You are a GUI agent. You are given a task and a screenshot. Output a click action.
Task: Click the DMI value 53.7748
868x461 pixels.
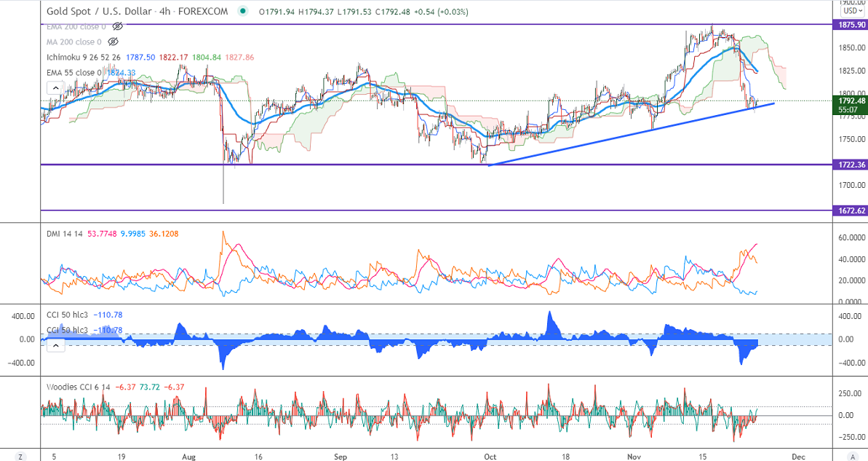[103, 234]
